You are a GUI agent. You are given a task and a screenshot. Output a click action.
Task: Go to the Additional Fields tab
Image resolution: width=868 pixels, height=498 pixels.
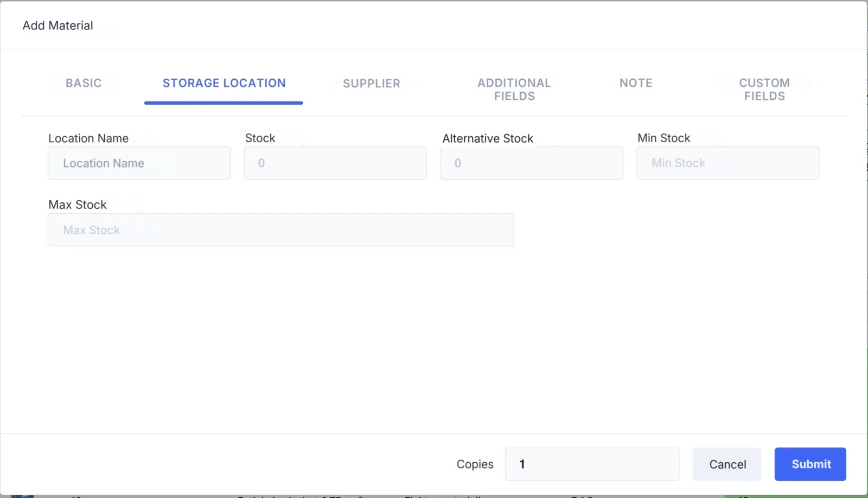pos(514,90)
